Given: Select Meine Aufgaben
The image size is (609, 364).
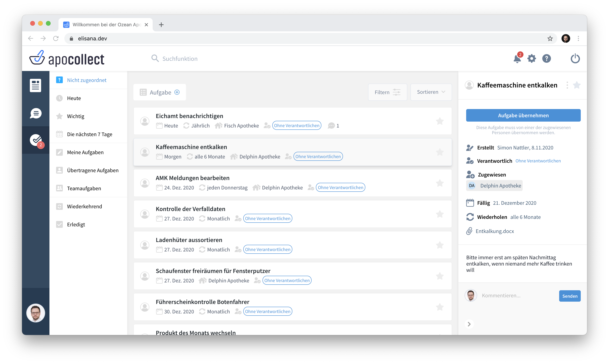Looking at the screenshot, I should pyautogui.click(x=85, y=152).
